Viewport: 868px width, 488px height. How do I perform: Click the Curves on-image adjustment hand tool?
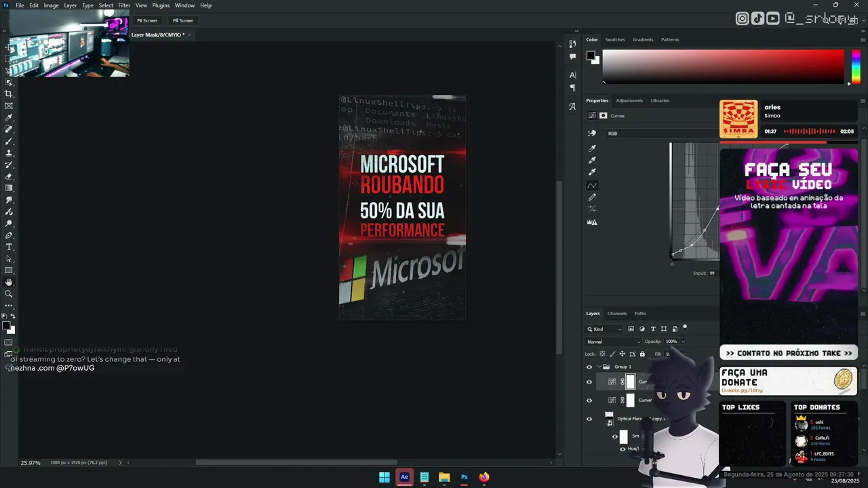coord(592,134)
